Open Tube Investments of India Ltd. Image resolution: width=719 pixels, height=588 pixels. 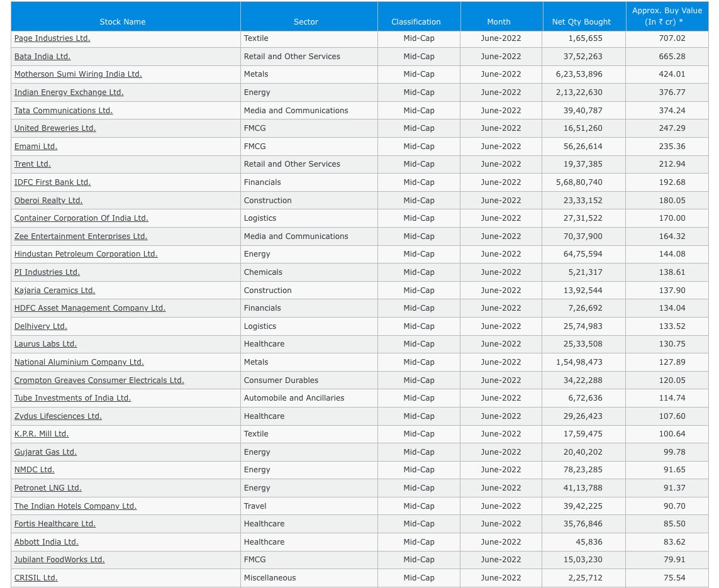click(72, 398)
